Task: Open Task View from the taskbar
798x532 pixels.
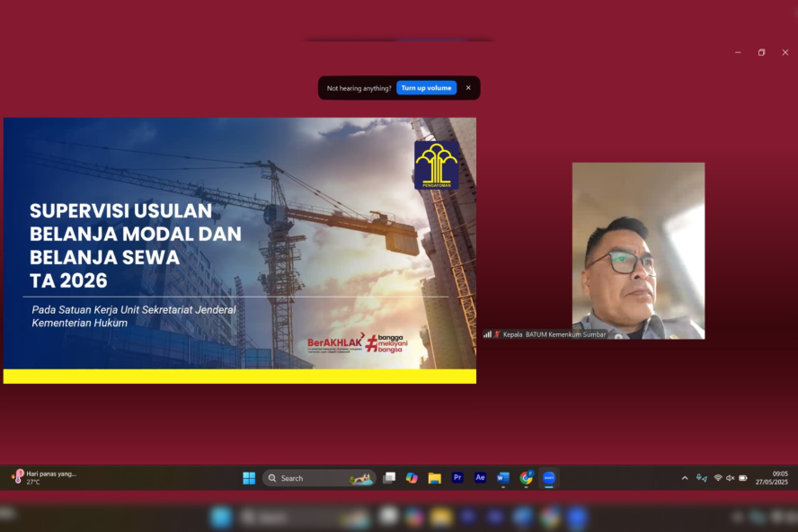Action: (389, 478)
